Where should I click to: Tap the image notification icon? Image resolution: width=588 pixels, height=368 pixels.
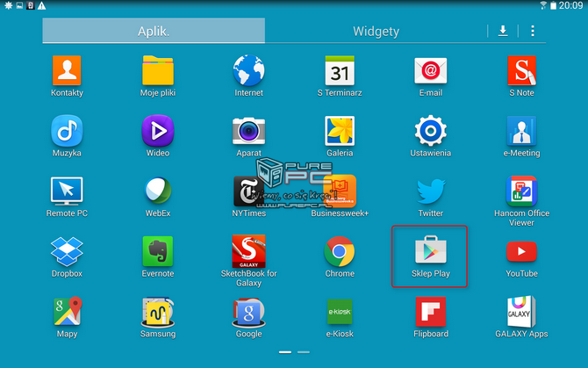[19, 5]
